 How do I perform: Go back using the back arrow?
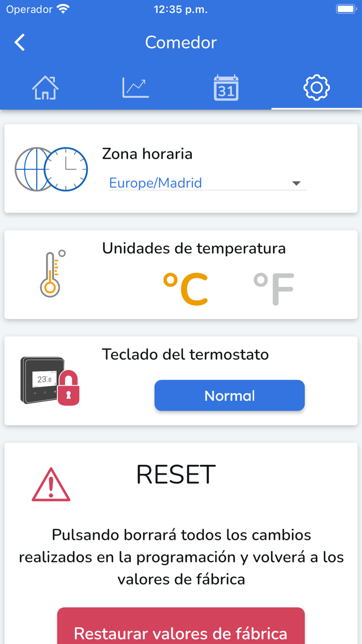[x=19, y=42]
